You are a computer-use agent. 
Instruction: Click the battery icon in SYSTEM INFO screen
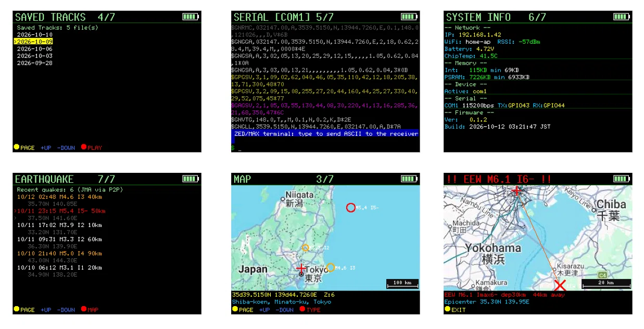622,17
